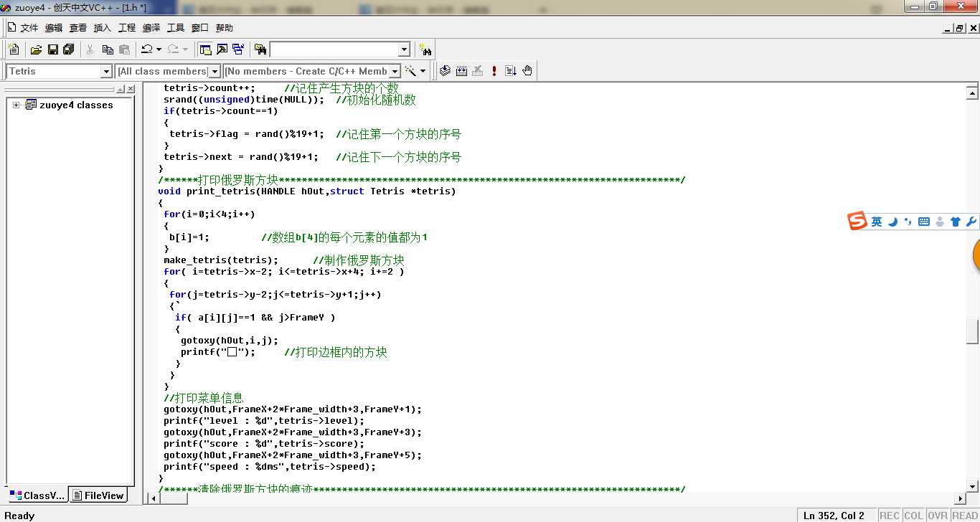Open the Find combo box dropdown arrow

[x=404, y=49]
